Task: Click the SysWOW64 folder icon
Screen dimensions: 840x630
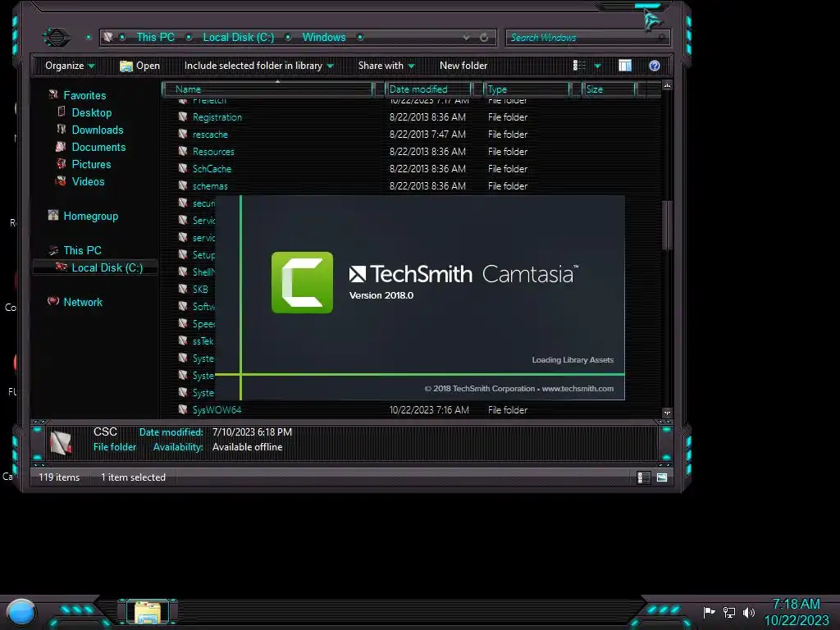Action: pyautogui.click(x=183, y=409)
